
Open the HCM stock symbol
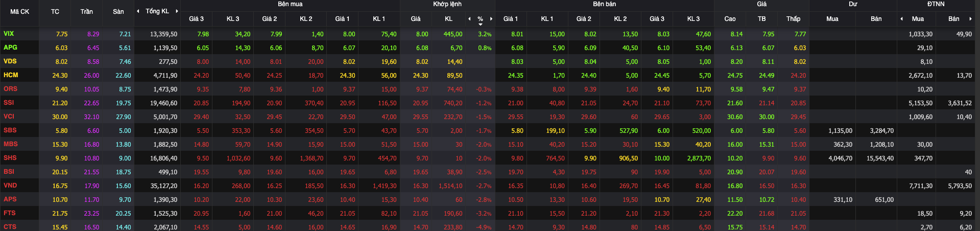pos(11,75)
